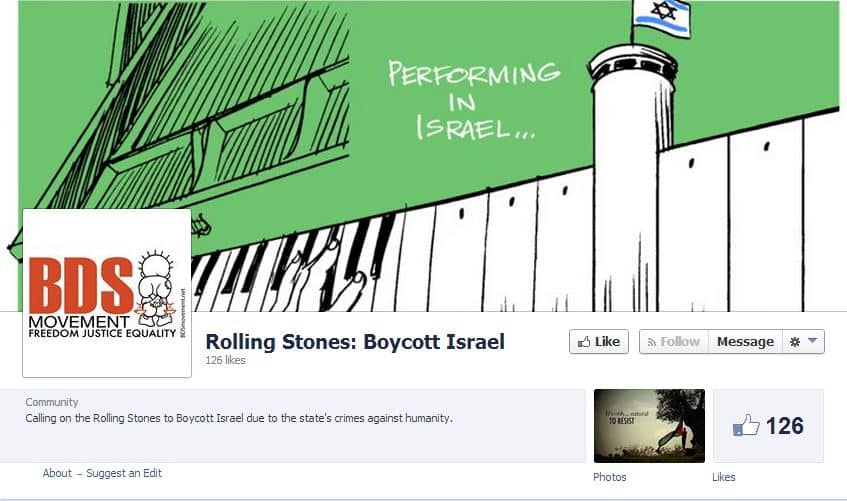Click the Likes box showing 126
The width and height of the screenshot is (847, 501).
coord(769,426)
